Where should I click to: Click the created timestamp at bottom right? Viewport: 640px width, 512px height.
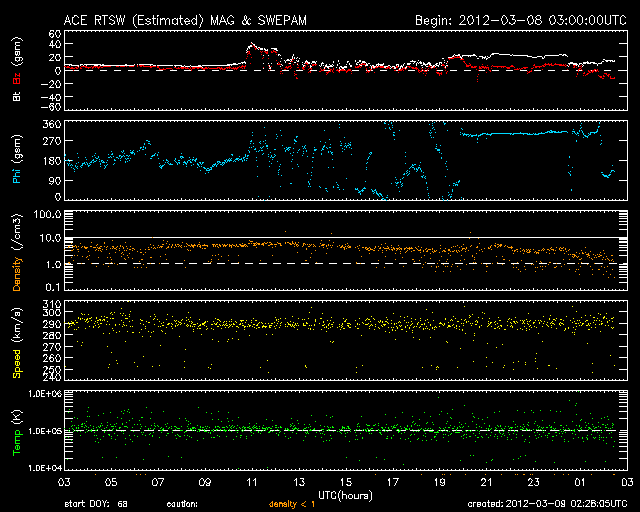(548, 504)
